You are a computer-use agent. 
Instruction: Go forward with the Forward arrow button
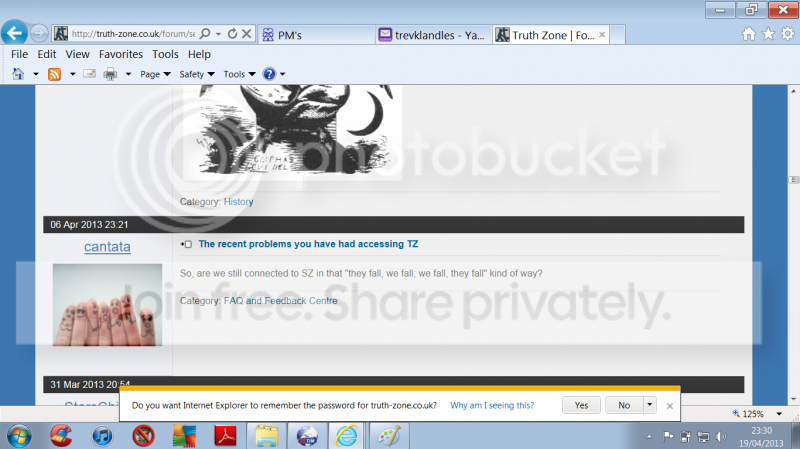39,34
